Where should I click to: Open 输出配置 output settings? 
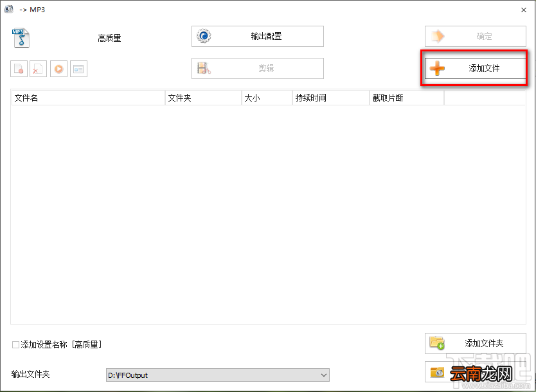258,36
